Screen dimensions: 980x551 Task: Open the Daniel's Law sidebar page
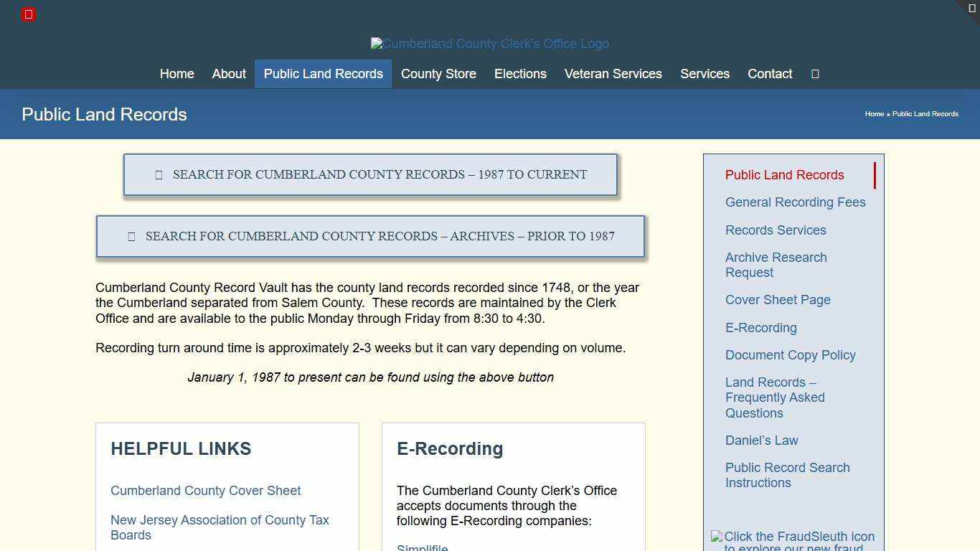[762, 441]
